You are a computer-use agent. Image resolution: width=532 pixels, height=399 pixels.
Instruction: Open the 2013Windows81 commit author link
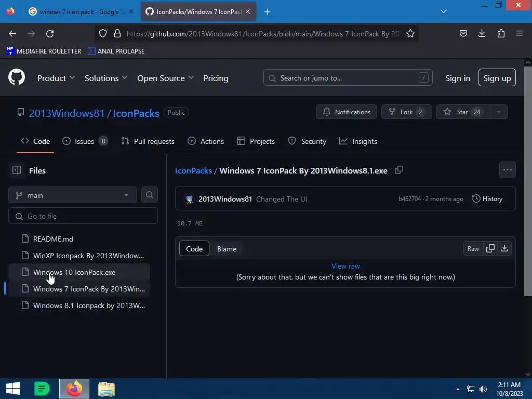point(225,199)
